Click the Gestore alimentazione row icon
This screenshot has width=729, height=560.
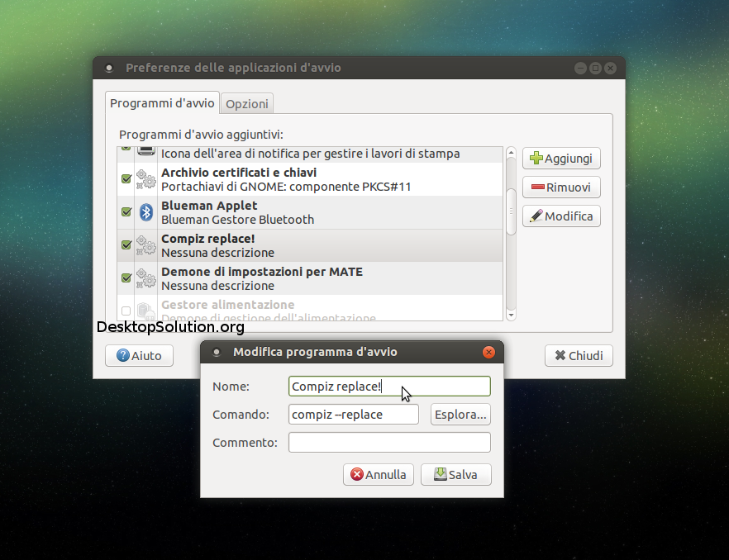pos(146,311)
